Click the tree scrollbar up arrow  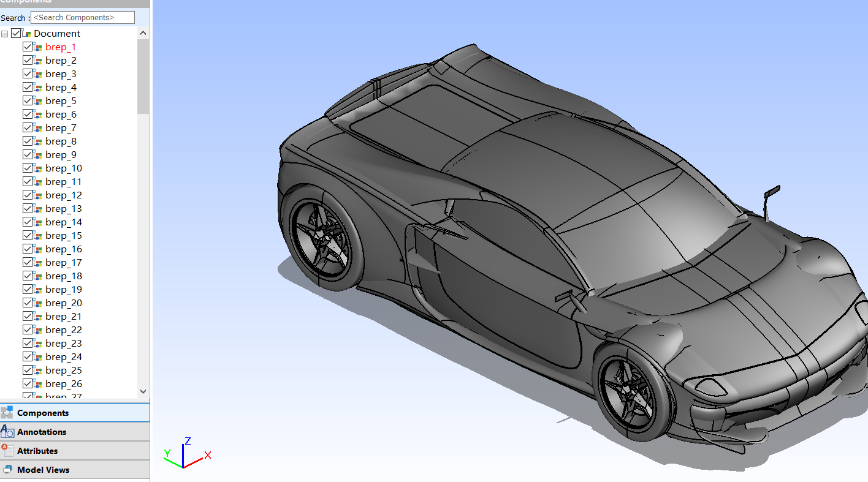(x=143, y=33)
